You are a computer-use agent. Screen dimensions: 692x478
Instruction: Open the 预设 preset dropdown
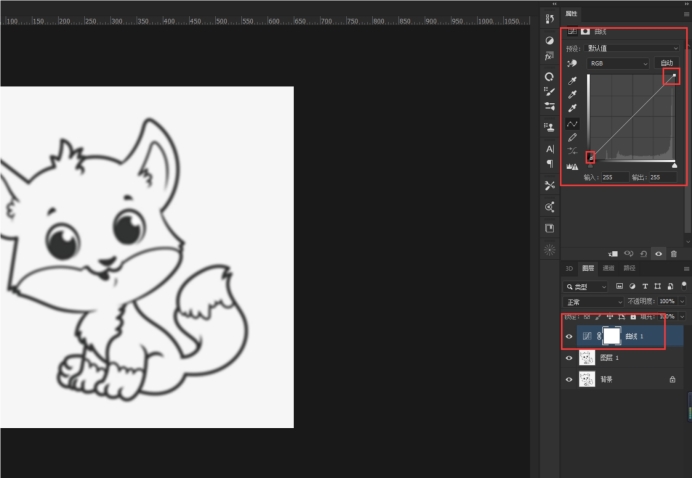[632, 48]
